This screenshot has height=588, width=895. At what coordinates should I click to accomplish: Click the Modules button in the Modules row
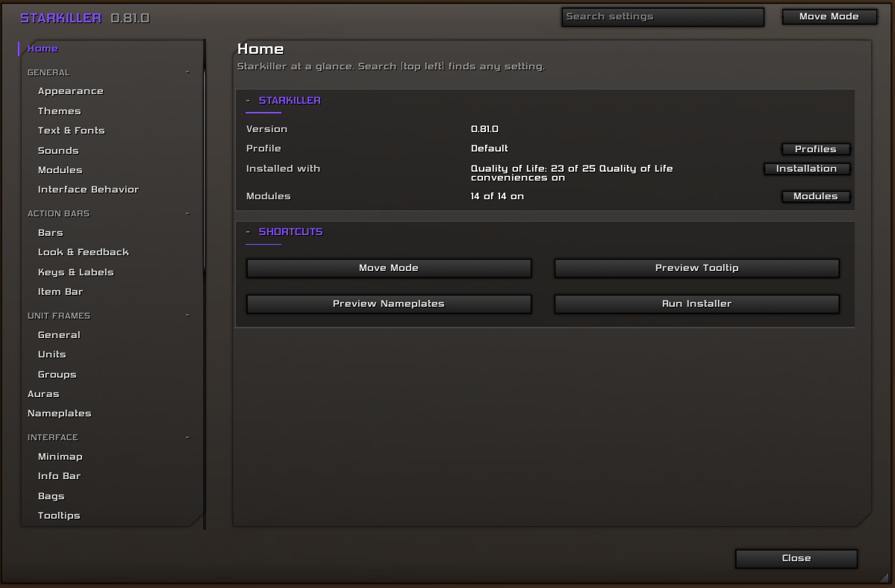point(816,196)
